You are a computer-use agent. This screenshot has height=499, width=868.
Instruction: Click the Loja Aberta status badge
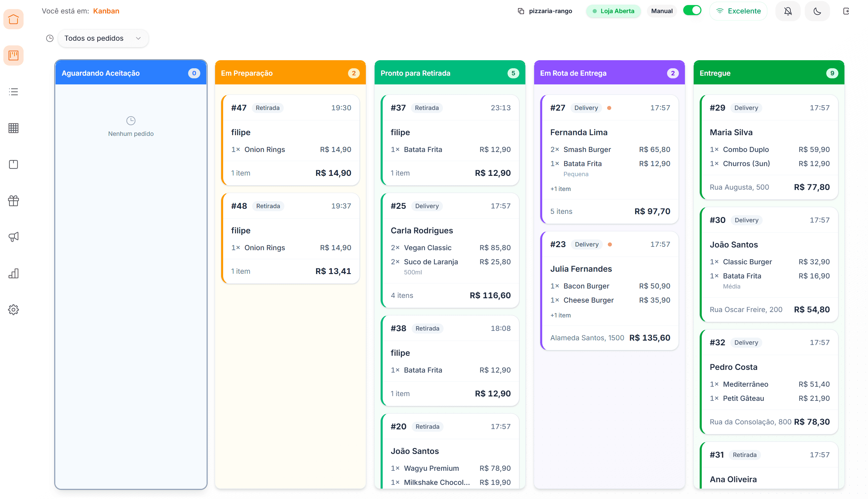[x=613, y=11]
